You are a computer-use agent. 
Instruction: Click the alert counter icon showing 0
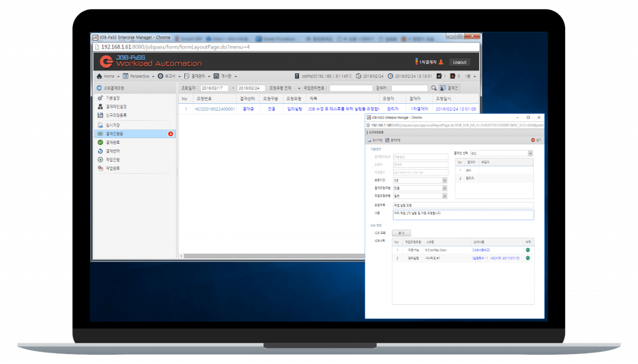pyautogui.click(x=452, y=76)
